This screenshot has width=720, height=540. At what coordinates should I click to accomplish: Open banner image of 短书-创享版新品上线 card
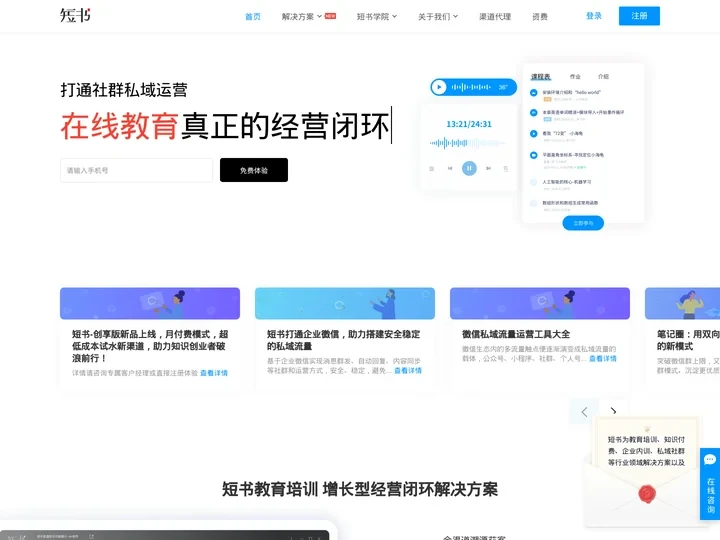(150, 304)
